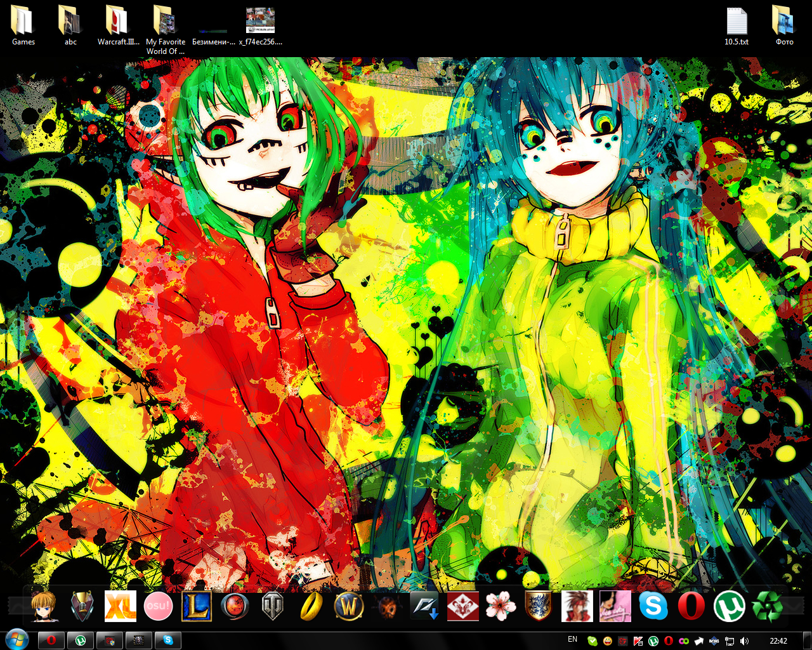This screenshot has width=812, height=650.
Task: Open League of Legends from the dock
Action: point(197,606)
